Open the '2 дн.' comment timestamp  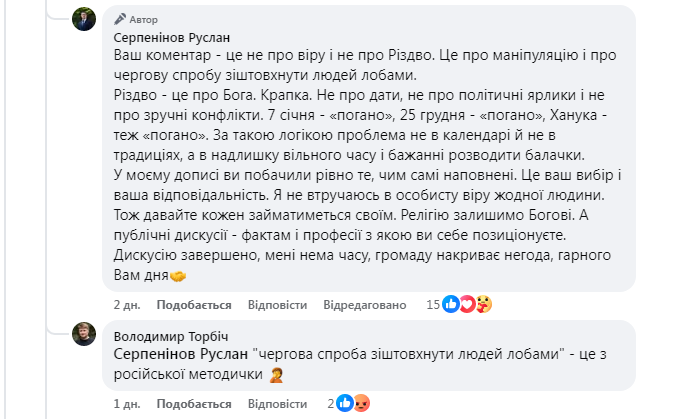(x=126, y=305)
